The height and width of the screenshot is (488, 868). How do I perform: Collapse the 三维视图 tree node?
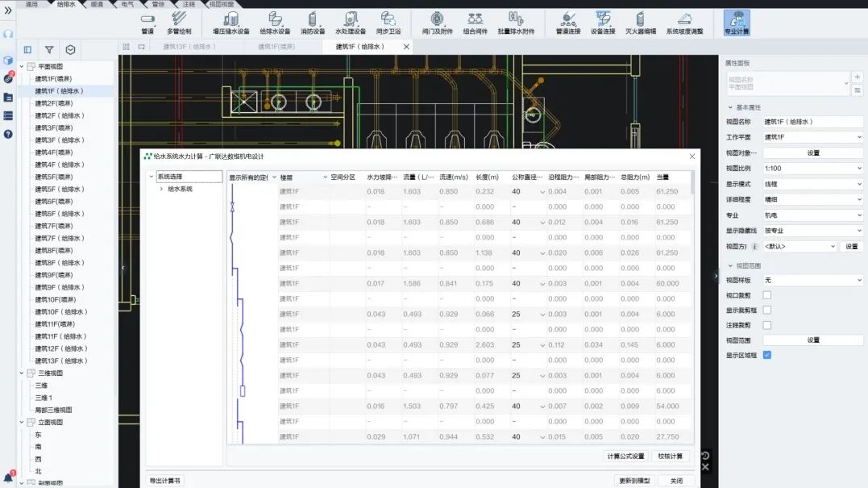click(22, 373)
